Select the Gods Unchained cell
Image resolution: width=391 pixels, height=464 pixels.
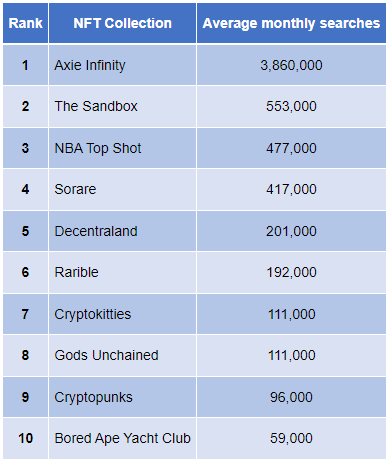pos(122,355)
